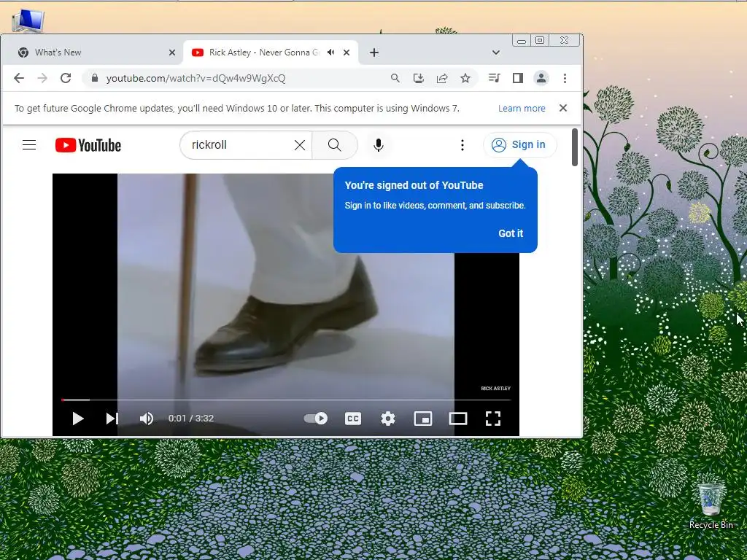Screen dimensions: 747x560
Task: Close the Rick Astley tab
Action: [347, 52]
